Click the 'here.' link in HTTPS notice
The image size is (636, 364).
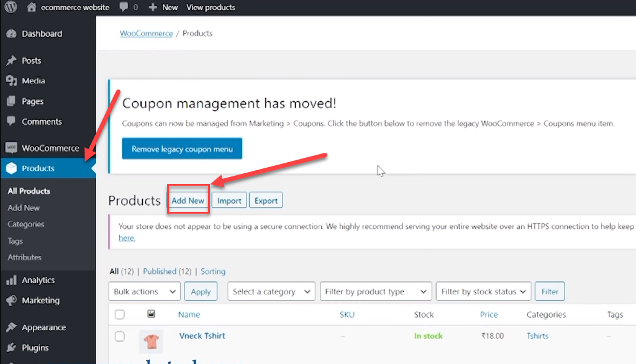coord(127,238)
